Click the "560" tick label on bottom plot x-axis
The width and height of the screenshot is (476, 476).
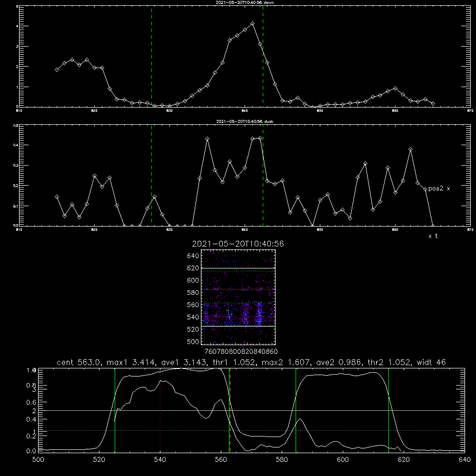[221, 460]
